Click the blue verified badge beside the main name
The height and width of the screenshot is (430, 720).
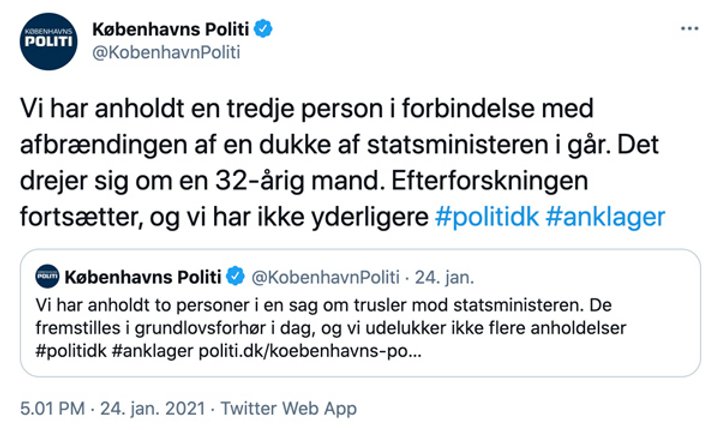263,29
